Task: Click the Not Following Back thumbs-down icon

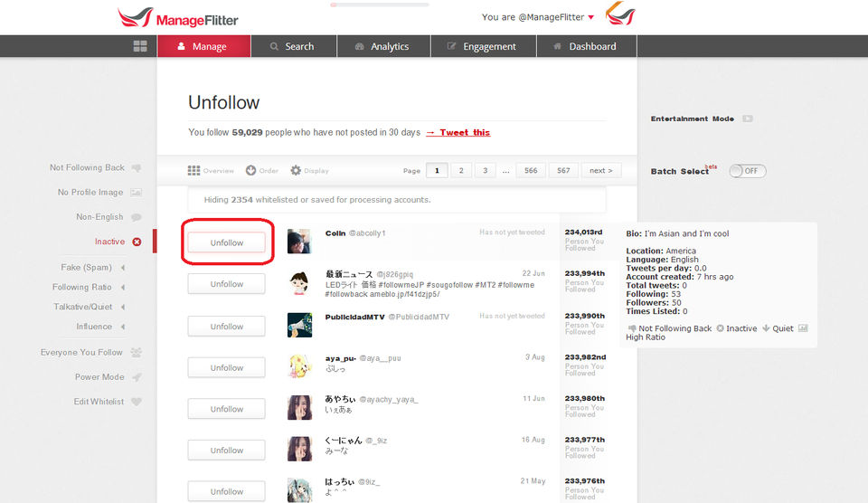Action: click(x=137, y=168)
